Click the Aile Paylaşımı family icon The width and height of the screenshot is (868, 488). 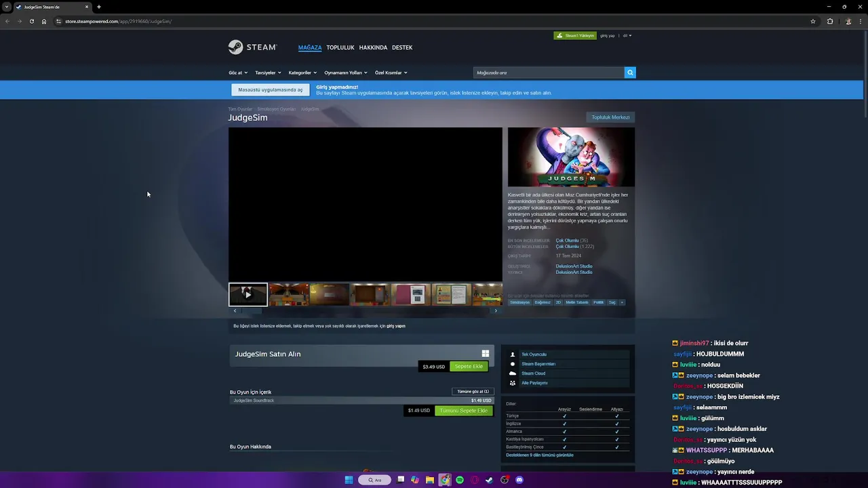(513, 383)
